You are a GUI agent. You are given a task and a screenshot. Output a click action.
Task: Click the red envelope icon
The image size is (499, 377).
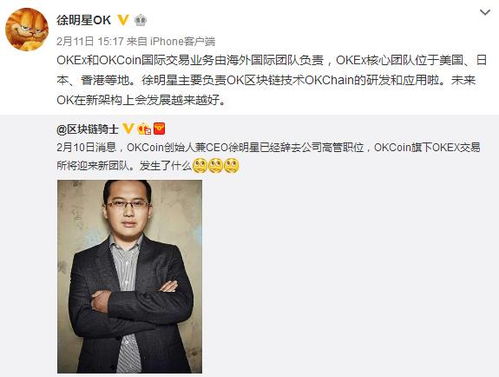coord(159,129)
